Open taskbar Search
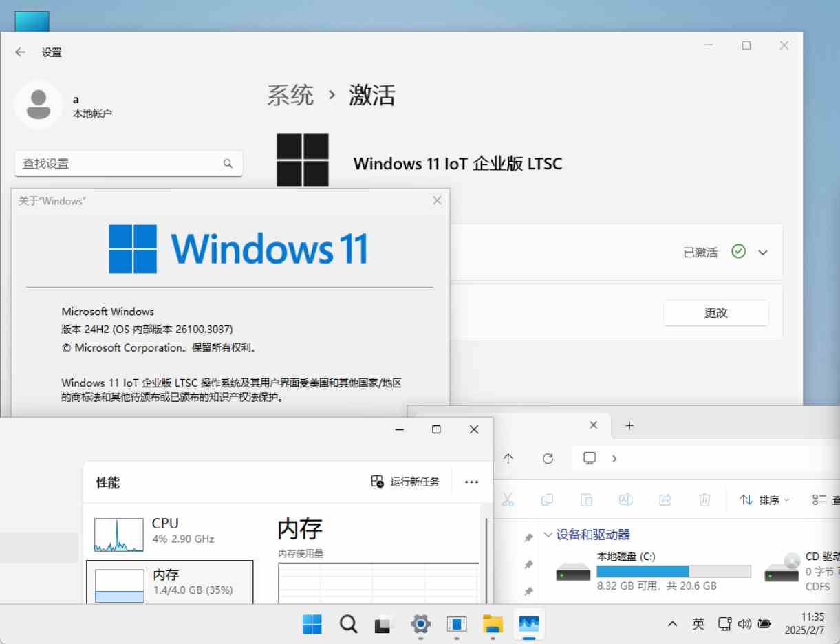840x644 pixels. (349, 624)
